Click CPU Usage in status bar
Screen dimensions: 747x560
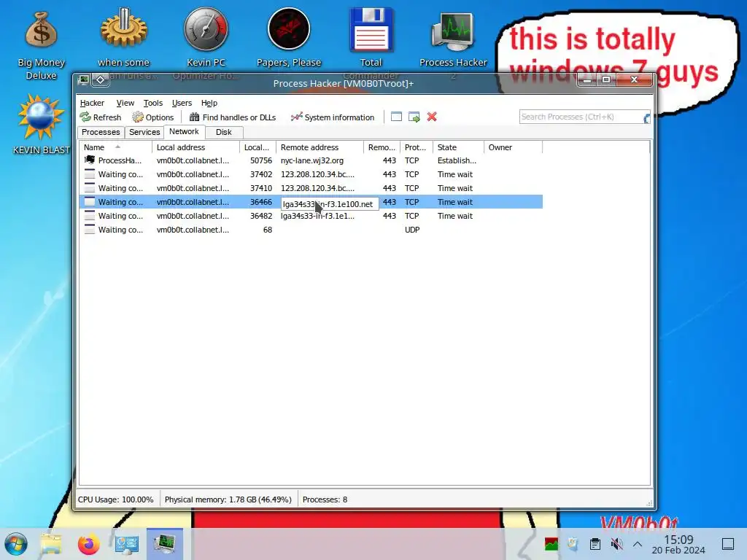116,499
